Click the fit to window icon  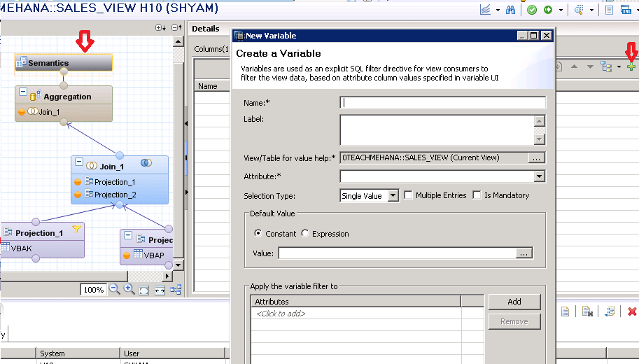(x=144, y=290)
